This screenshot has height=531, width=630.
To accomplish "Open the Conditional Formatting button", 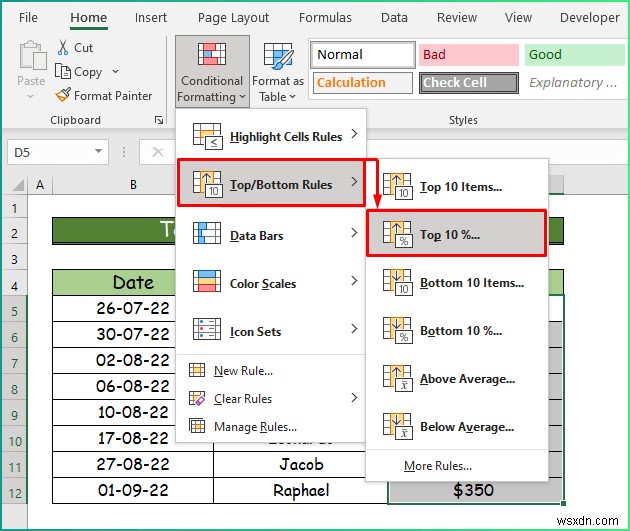I will point(212,71).
